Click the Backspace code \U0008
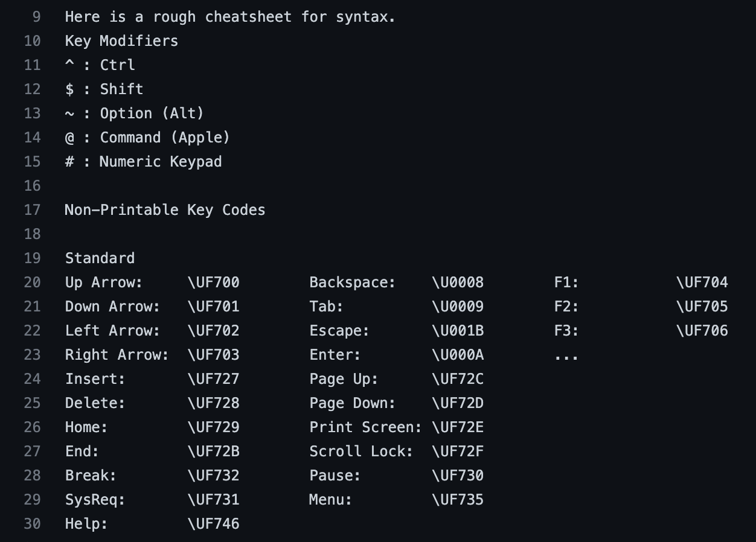 pos(458,282)
